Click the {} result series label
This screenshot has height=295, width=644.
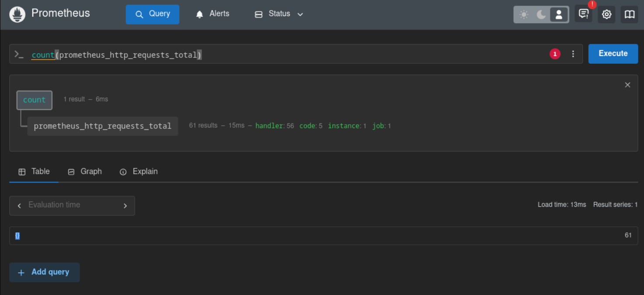click(17, 236)
